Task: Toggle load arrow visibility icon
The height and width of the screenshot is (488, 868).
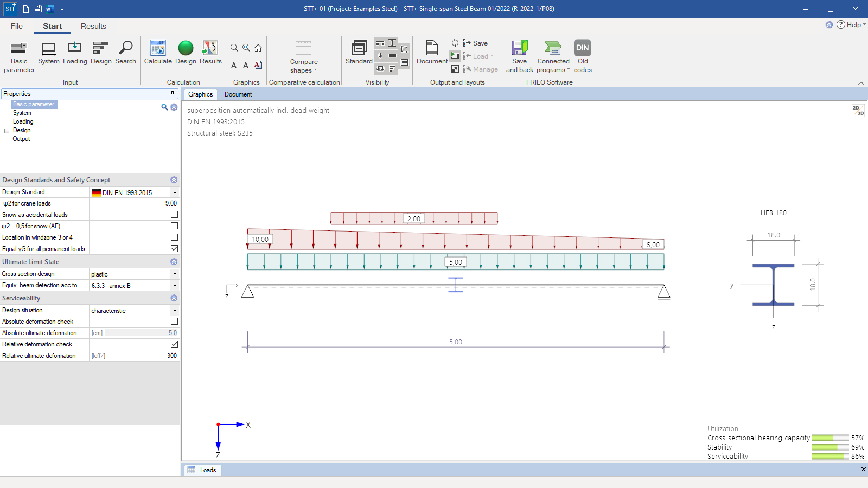Action: tap(380, 55)
